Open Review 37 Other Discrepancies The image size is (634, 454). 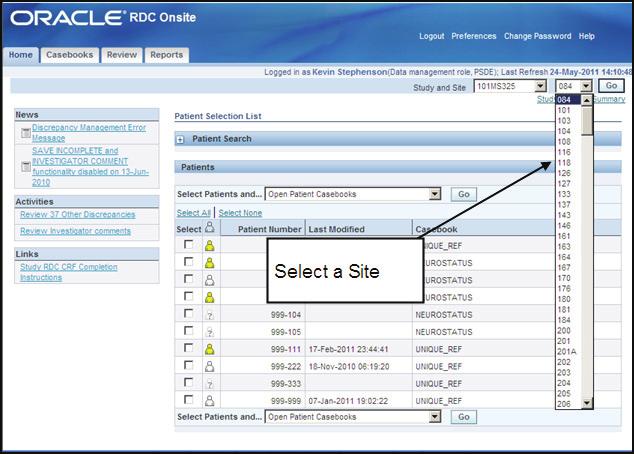[78, 214]
